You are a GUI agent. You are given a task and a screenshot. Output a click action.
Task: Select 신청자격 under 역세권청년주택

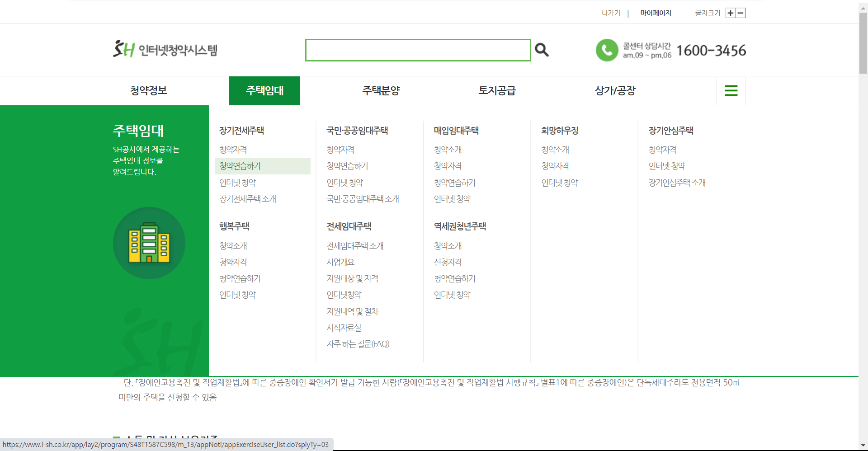click(x=447, y=262)
